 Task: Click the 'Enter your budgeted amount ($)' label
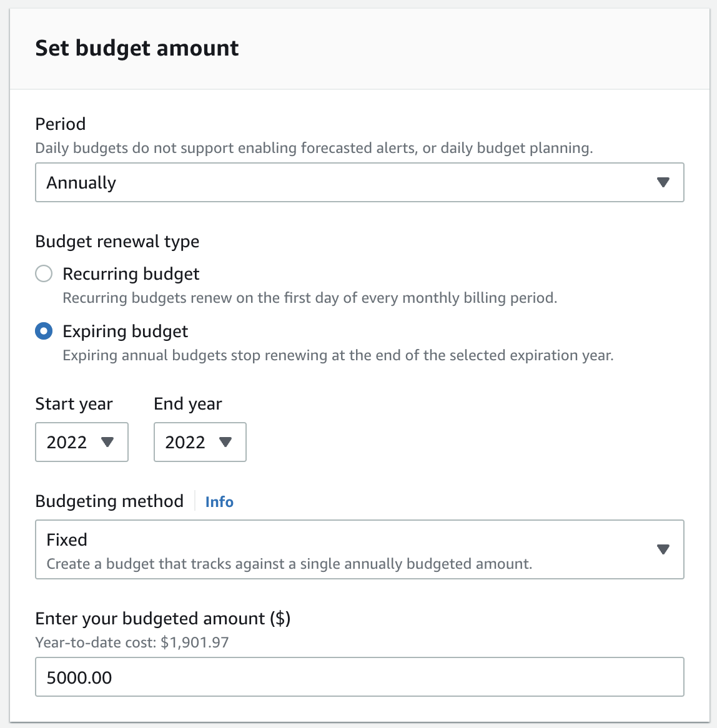coord(163,619)
